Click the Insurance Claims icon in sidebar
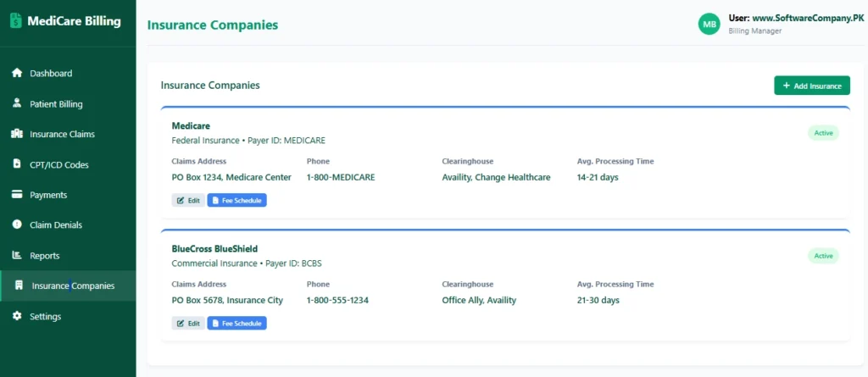The height and width of the screenshot is (377, 868). point(17,134)
